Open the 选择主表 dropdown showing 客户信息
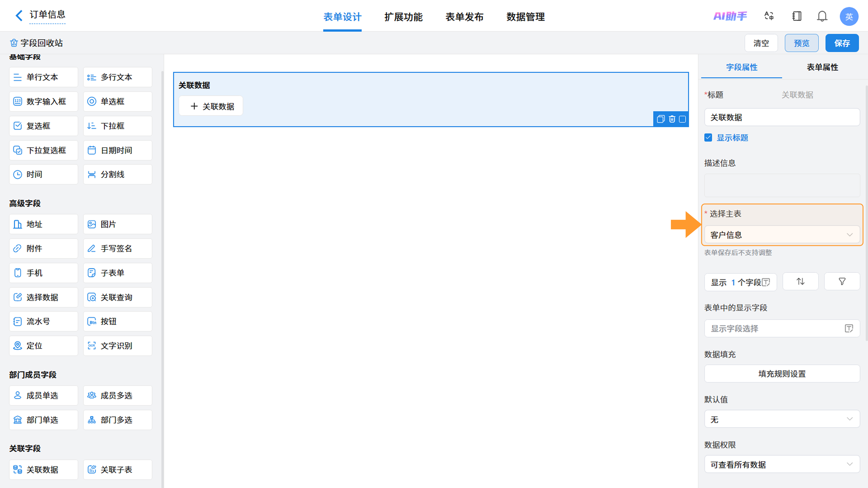 pos(782,235)
